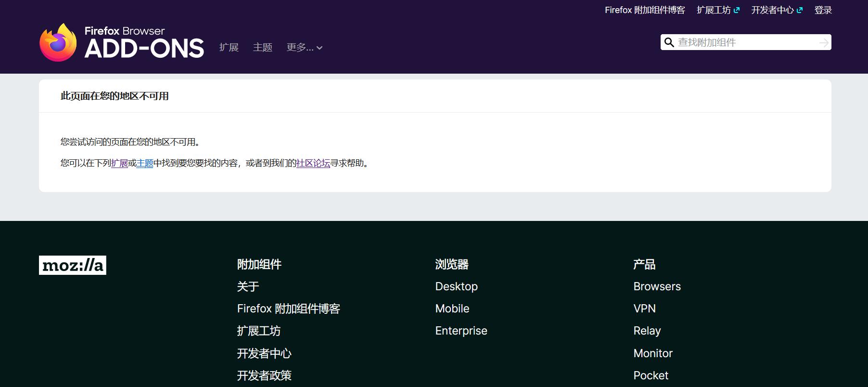868x387 pixels.
Task: Open the 主题 navigation item
Action: [x=263, y=47]
